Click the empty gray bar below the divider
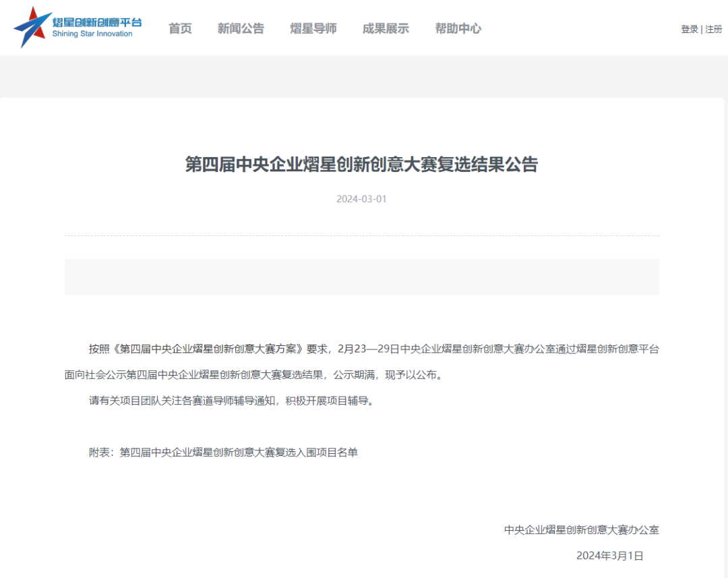728x578 pixels. coord(361,277)
